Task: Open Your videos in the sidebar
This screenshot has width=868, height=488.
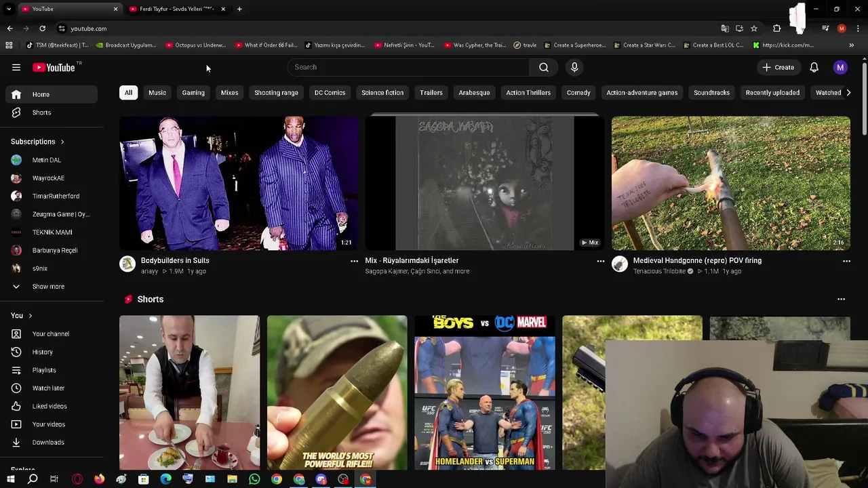Action: tap(52, 424)
